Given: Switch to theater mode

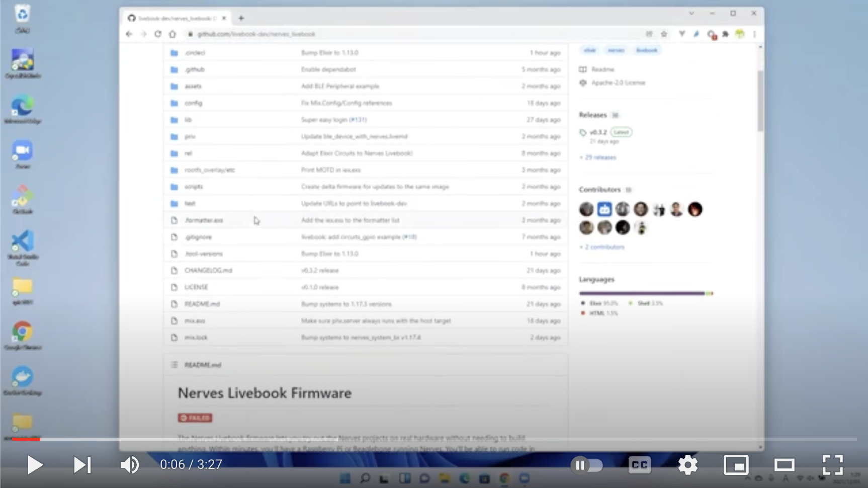Looking at the screenshot, I should [784, 465].
